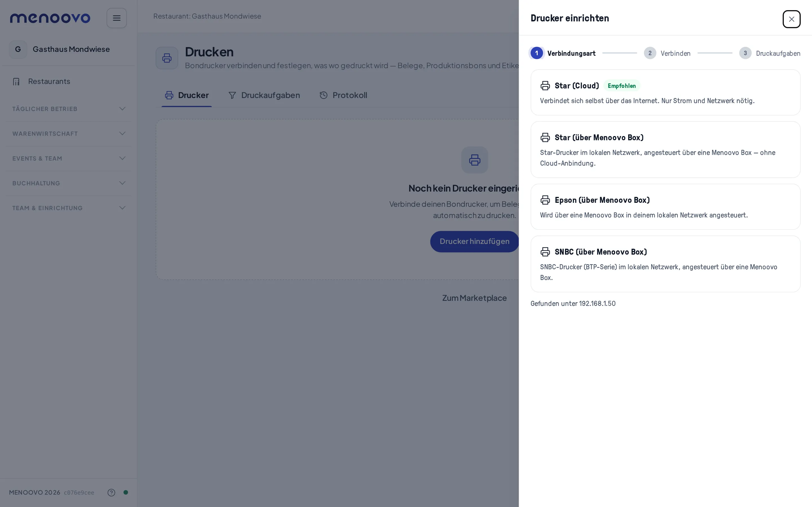Open the Zum Marketplace link
The width and height of the screenshot is (812, 507).
(475, 298)
